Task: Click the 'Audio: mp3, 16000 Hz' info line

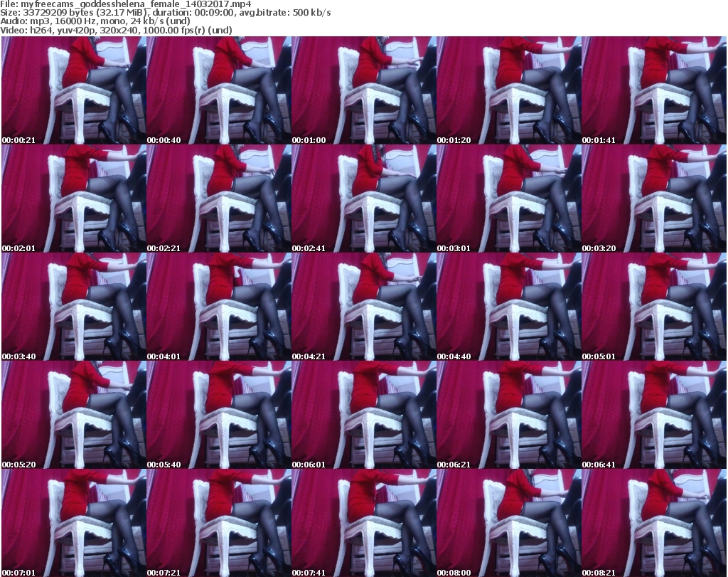Action: pyautogui.click(x=95, y=21)
